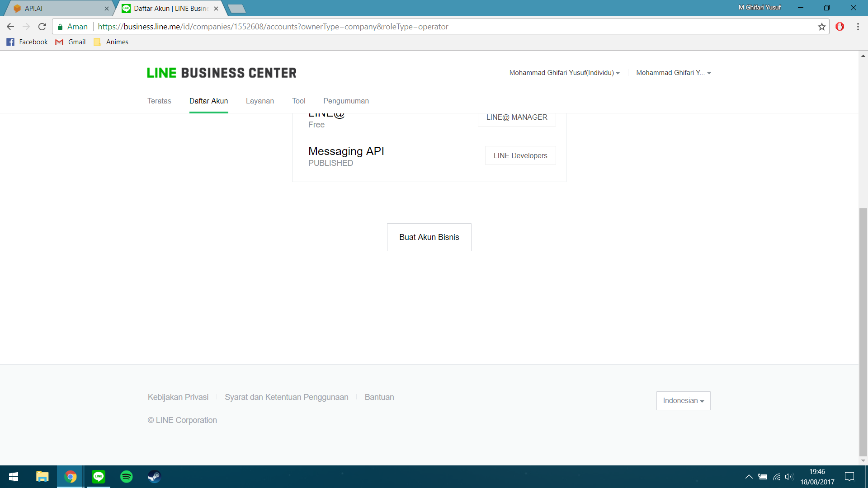Open the Mohammad Ghifari Y... user dropdown
The width and height of the screenshot is (868, 488).
tap(673, 73)
